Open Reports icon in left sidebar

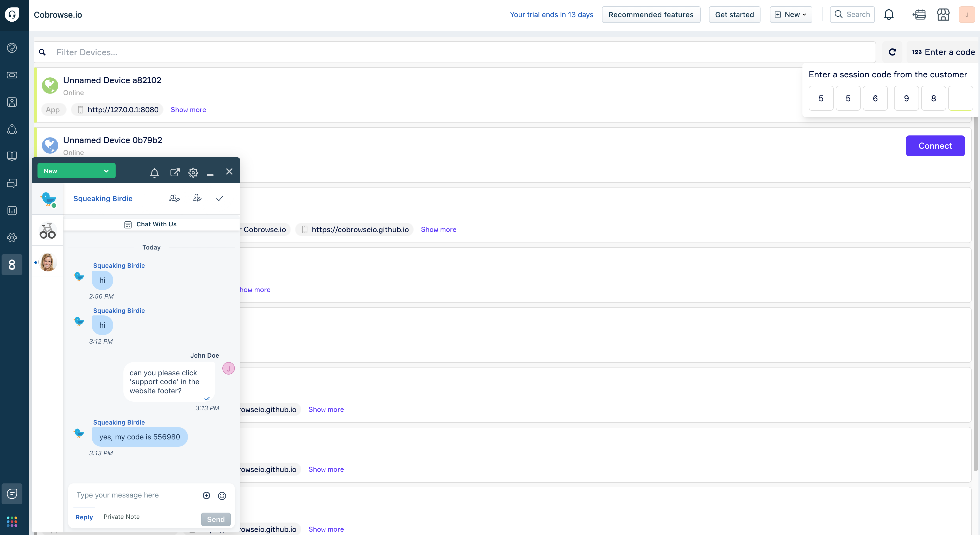point(12,210)
